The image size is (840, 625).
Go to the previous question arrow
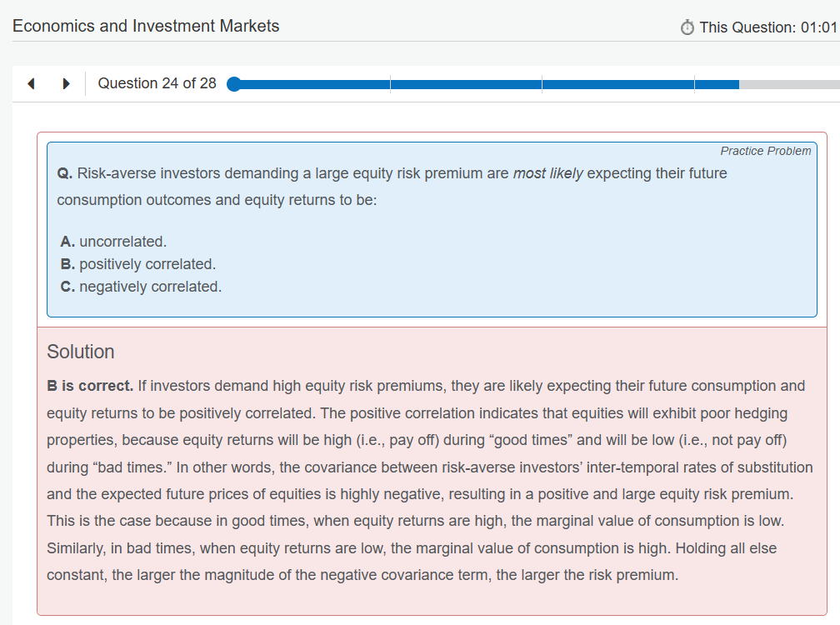pos(31,84)
